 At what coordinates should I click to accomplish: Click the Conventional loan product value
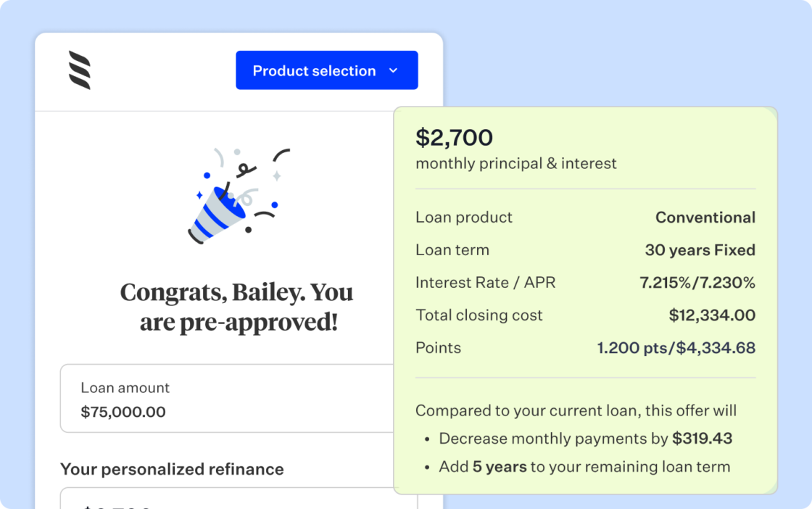[705, 218]
